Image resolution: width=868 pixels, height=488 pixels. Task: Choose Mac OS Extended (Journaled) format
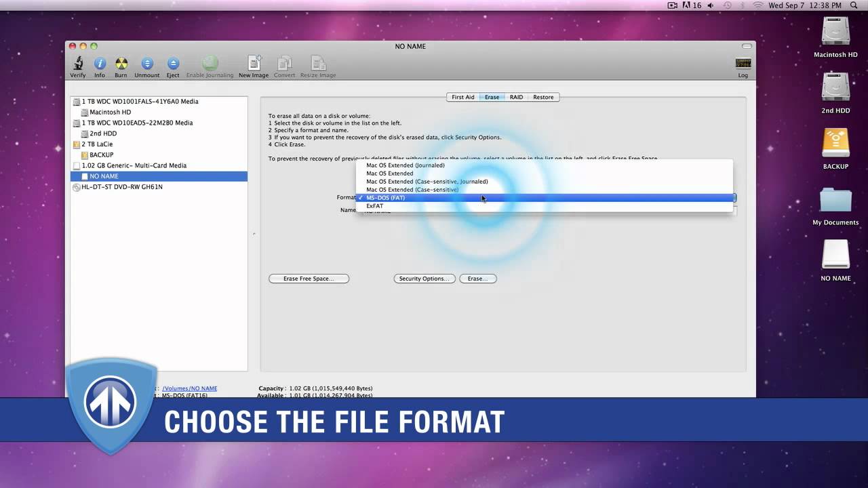[x=545, y=165]
